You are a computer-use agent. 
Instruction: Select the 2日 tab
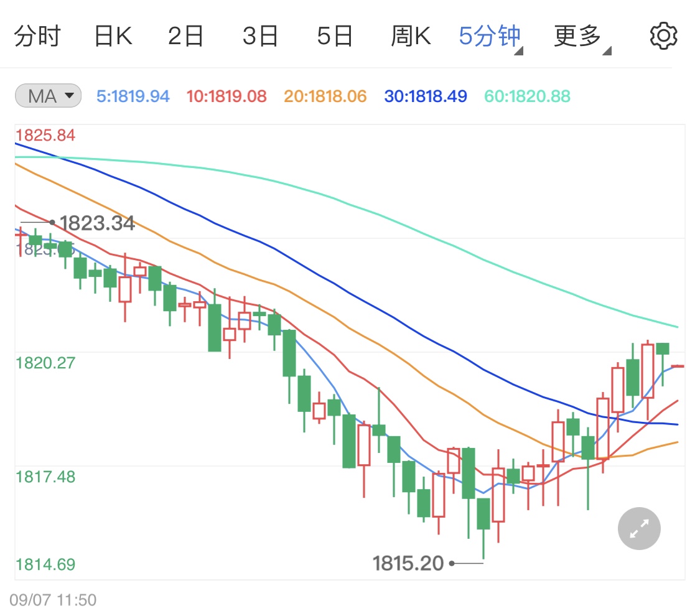point(185,35)
